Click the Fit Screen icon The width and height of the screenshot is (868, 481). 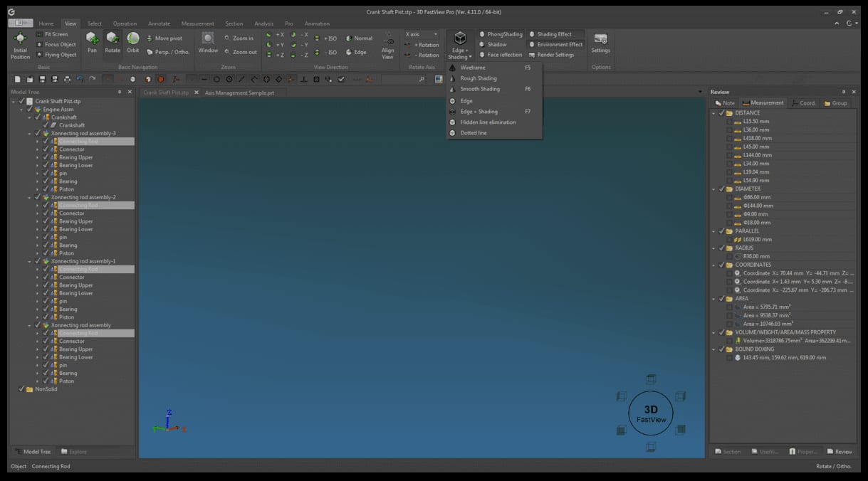[38, 34]
